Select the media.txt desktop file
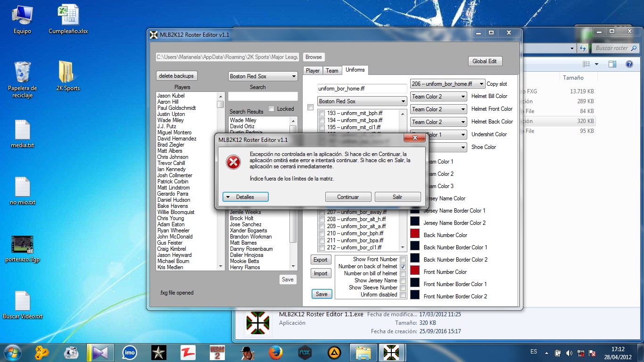The height and width of the screenshot is (362, 644). pyautogui.click(x=22, y=134)
